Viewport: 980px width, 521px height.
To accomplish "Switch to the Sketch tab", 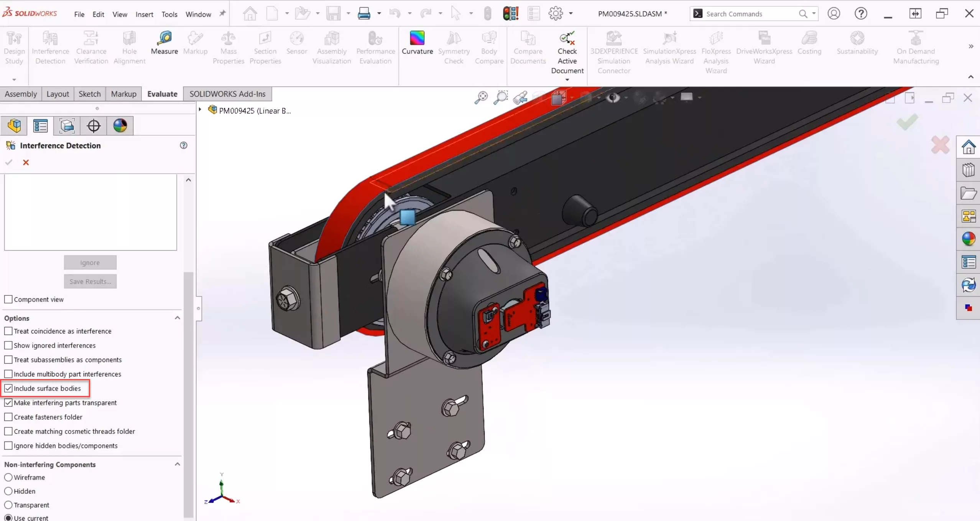I will point(89,94).
